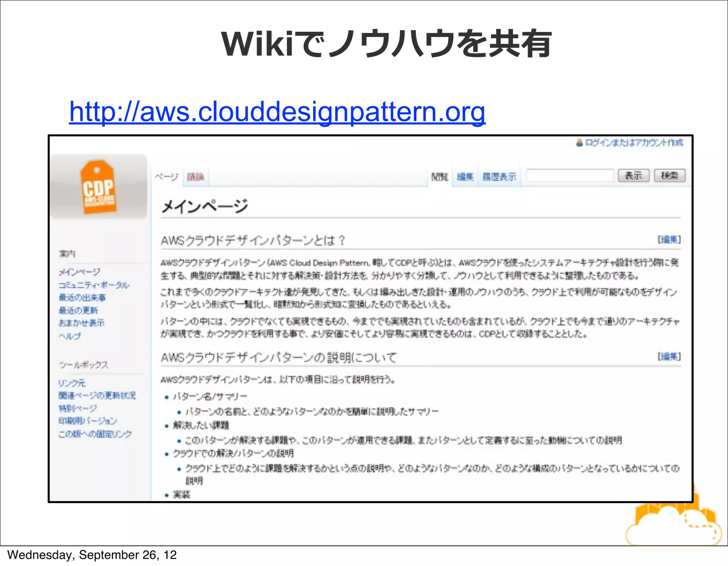Open 印刷用バージョン toolbox link
Viewport: 728px width, 566px height.
pos(88,421)
